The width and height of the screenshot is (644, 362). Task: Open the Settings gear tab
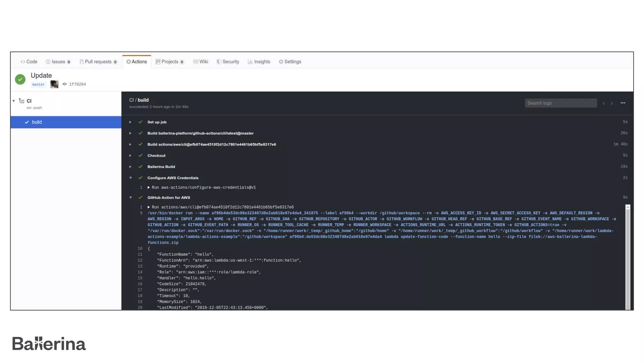(290, 62)
